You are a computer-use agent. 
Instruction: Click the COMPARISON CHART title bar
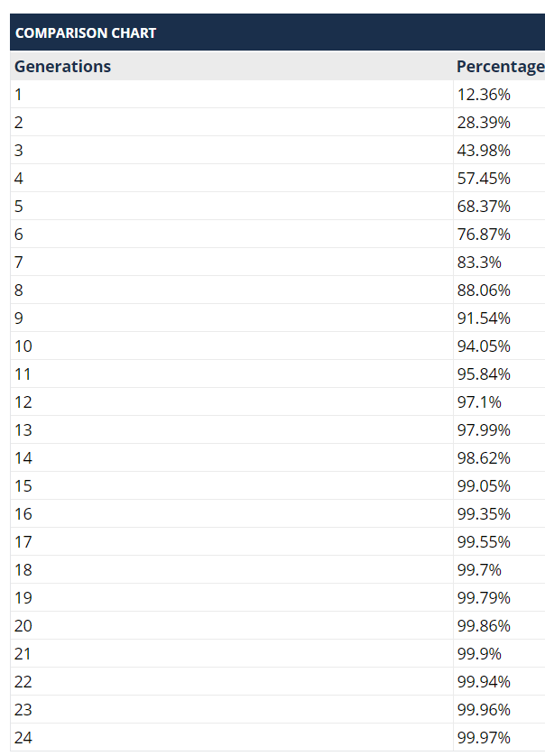pyautogui.click(x=86, y=33)
